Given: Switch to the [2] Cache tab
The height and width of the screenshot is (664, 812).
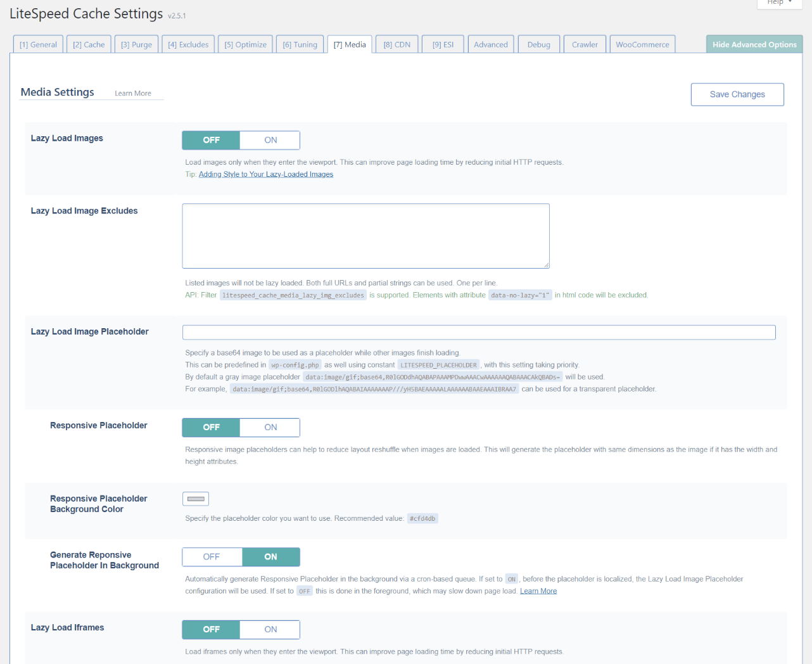Looking at the screenshot, I should coord(89,44).
